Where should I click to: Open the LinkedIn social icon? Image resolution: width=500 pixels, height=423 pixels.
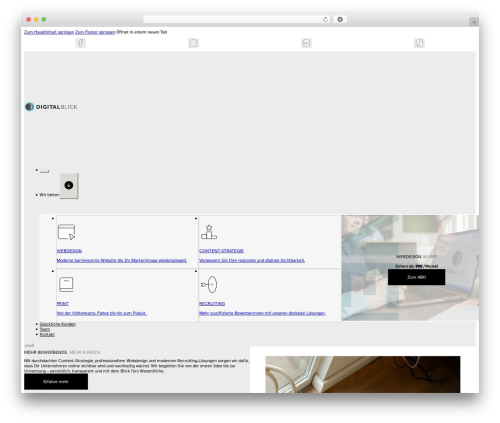[306, 43]
